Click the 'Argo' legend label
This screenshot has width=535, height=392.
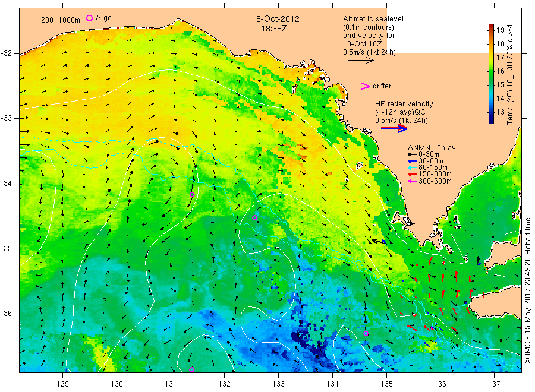coord(103,18)
